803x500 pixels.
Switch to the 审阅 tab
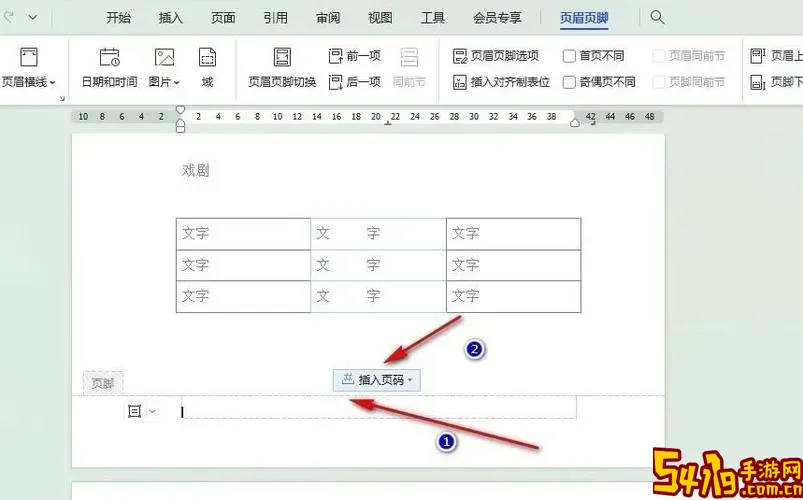pyautogui.click(x=328, y=18)
